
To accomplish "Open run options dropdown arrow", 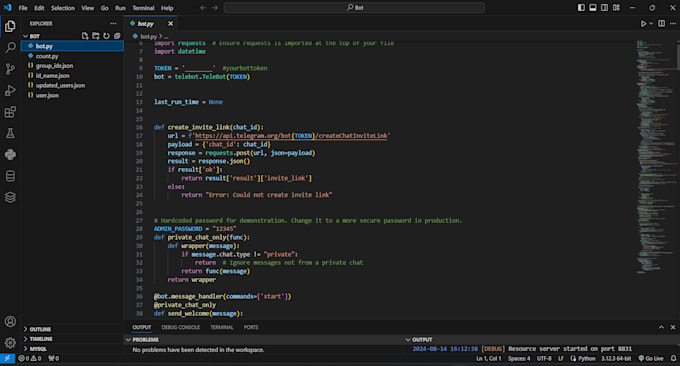I will click(x=651, y=24).
